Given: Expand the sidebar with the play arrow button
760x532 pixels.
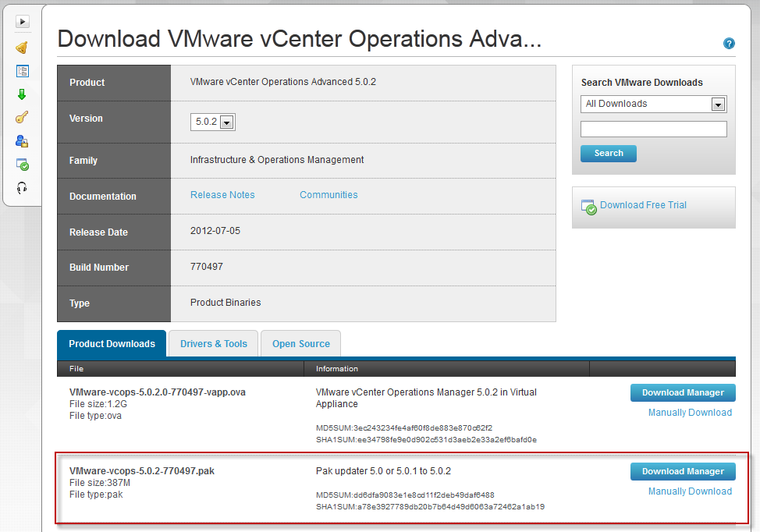Looking at the screenshot, I should (x=23, y=21).
